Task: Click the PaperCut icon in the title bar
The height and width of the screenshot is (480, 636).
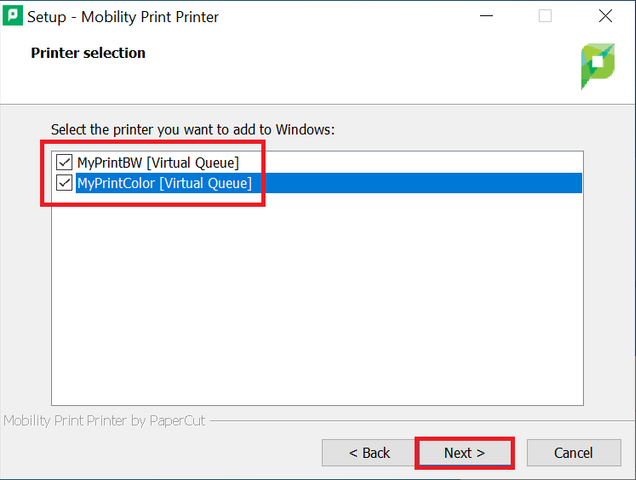Action: [13, 15]
